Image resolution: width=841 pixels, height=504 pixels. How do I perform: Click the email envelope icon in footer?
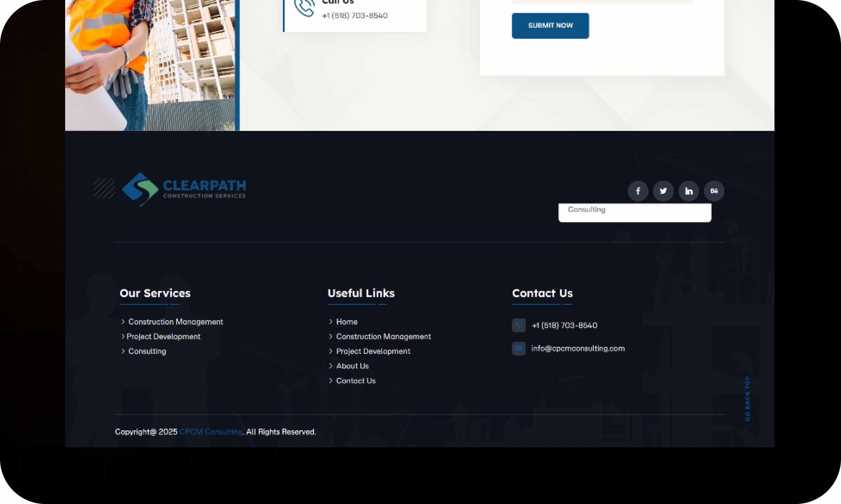[519, 348]
